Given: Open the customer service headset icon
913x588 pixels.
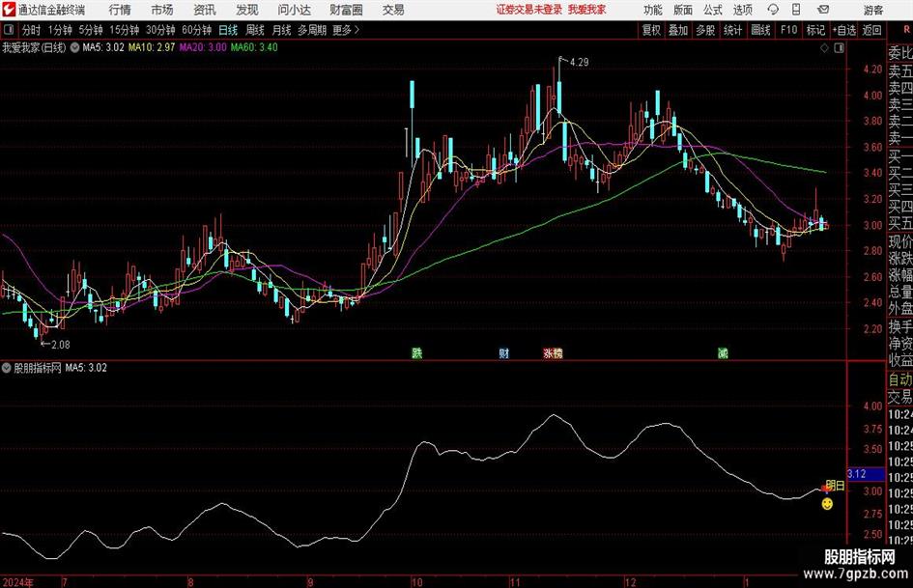Looking at the screenshot, I should click(x=773, y=10).
